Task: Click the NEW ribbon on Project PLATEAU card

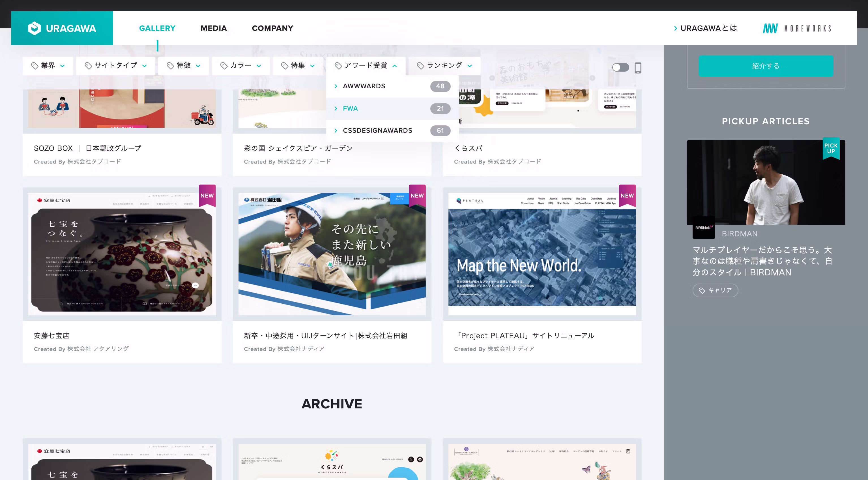Action: tap(628, 196)
